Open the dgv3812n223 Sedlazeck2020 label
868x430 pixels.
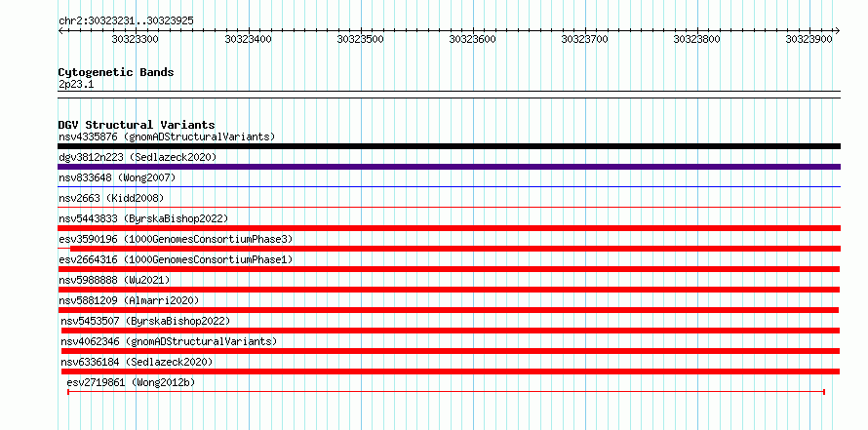coord(138,157)
